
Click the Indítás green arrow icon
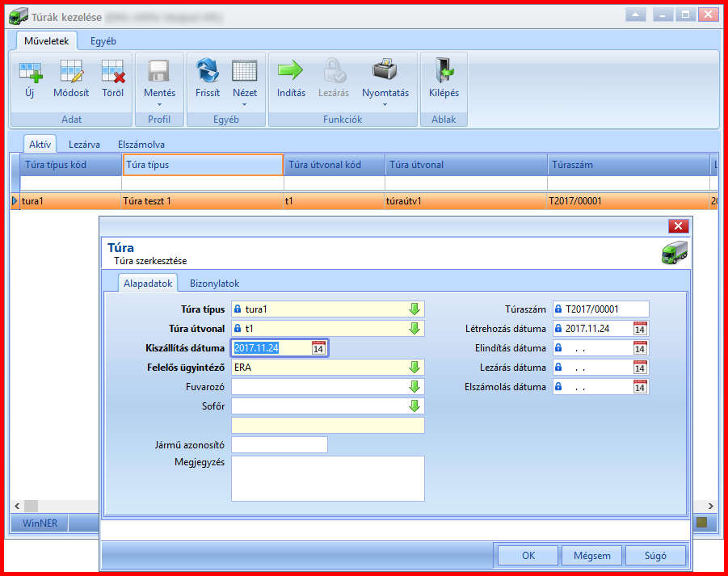291,70
